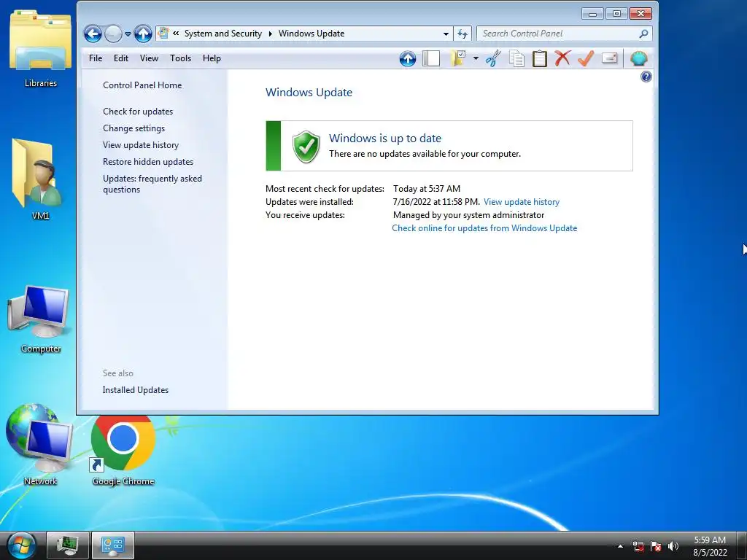
Task: Open the recent pages dropdown arrow
Action: [x=128, y=34]
